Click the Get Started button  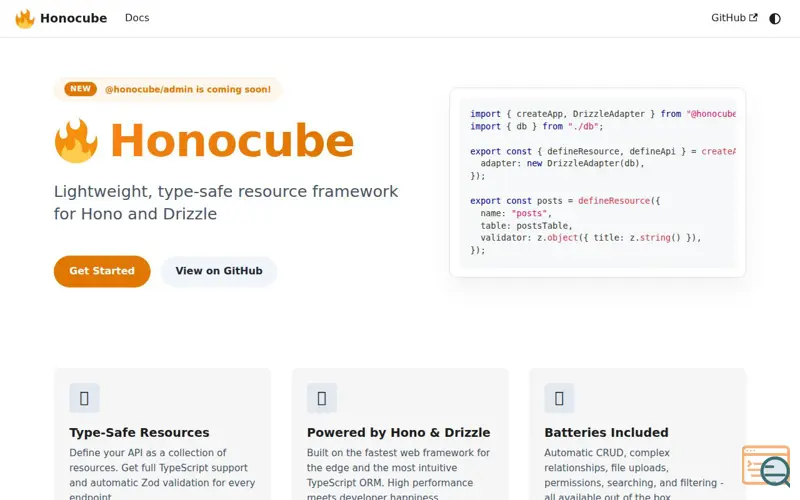pyautogui.click(x=102, y=271)
